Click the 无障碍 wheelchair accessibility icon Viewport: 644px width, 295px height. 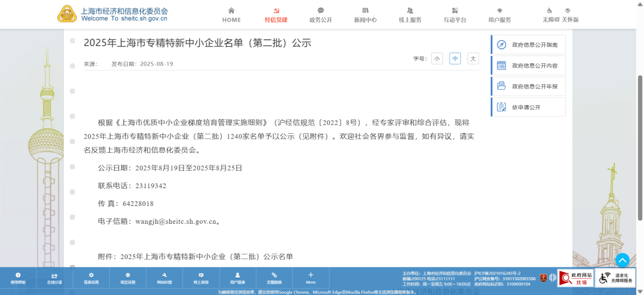(x=550, y=11)
